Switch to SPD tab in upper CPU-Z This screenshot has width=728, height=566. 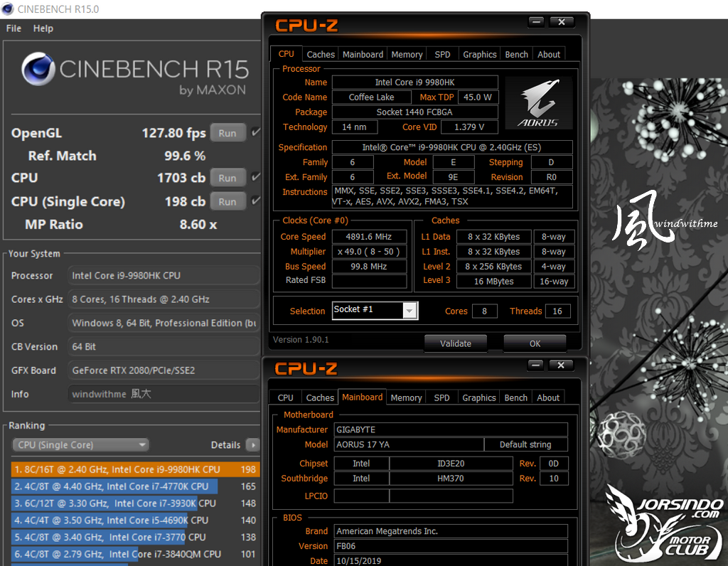tap(442, 54)
